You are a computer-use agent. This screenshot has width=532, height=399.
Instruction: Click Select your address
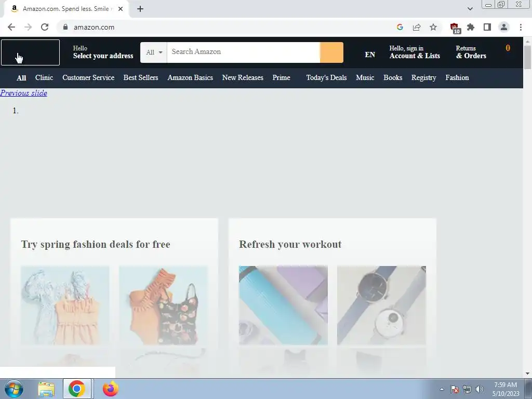[103, 52]
